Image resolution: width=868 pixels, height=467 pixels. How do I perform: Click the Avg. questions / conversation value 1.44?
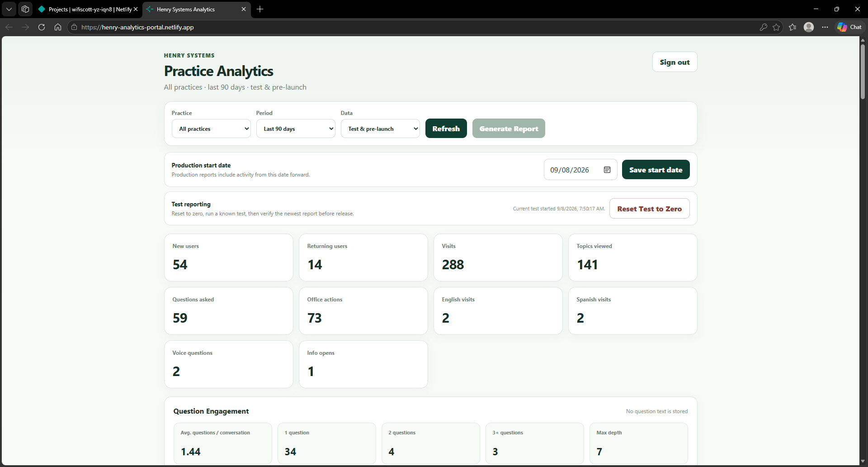(x=191, y=452)
